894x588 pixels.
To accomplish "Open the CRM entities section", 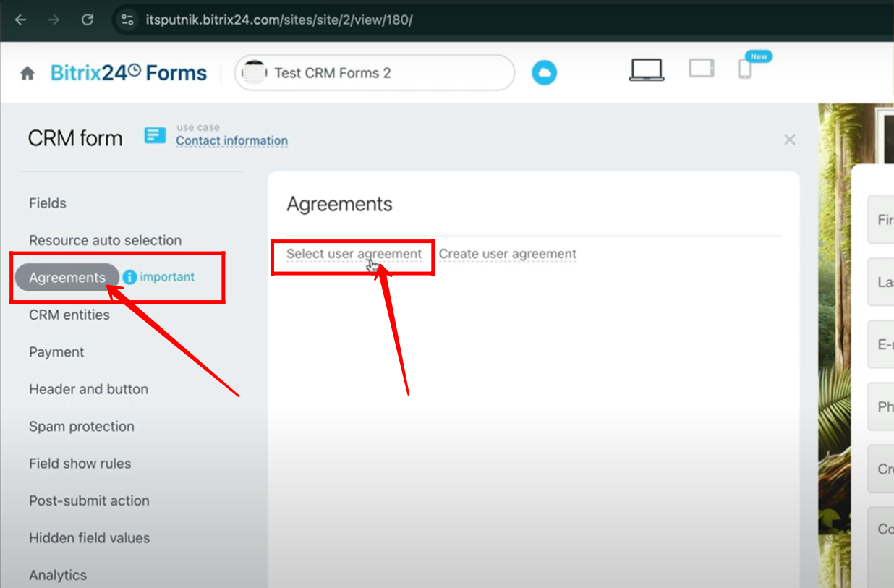I will [69, 315].
